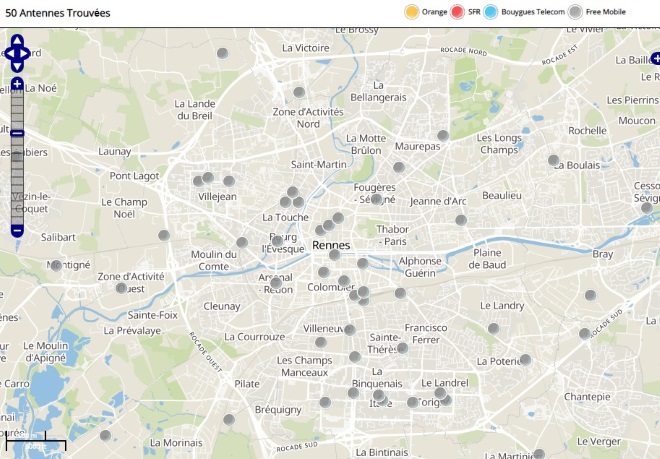Select antenna marker beside Rocade Sud label
This screenshot has height=459, width=660.
(585, 334)
